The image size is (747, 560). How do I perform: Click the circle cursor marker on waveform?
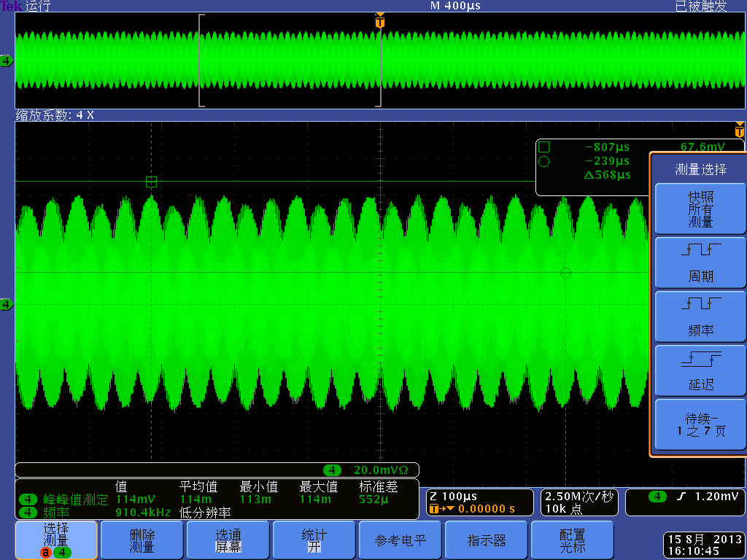point(565,273)
